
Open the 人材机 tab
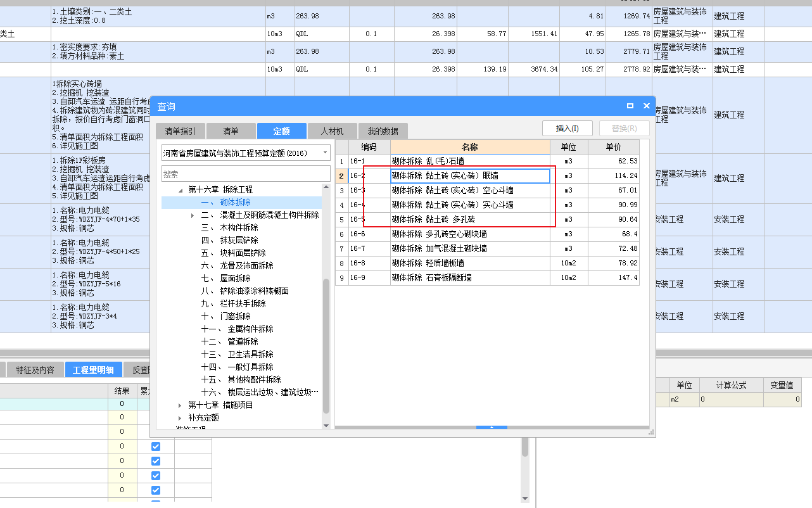tap(332, 131)
